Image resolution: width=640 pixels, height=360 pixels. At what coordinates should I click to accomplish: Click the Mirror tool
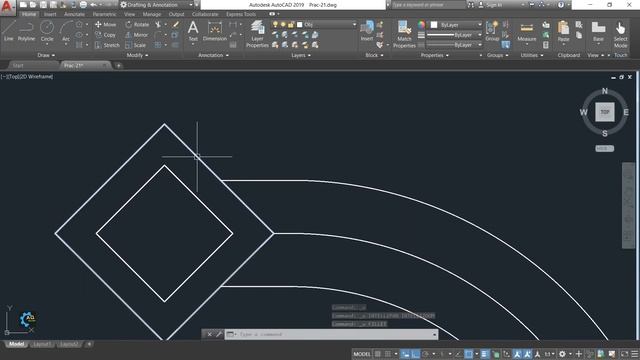(137, 35)
